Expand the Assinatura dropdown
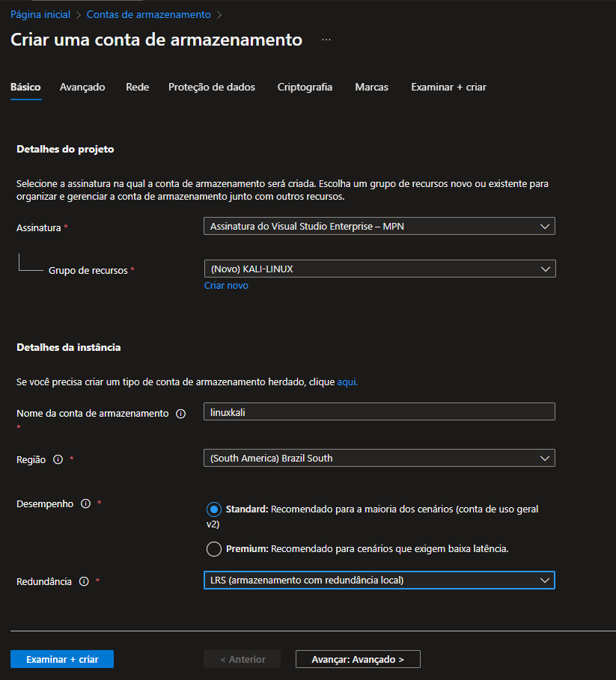This screenshot has height=680, width=616. (379, 226)
